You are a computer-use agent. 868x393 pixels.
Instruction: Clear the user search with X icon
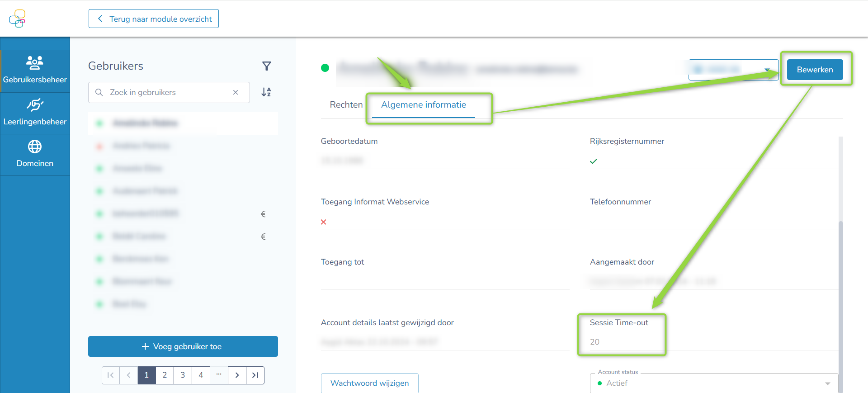point(236,92)
